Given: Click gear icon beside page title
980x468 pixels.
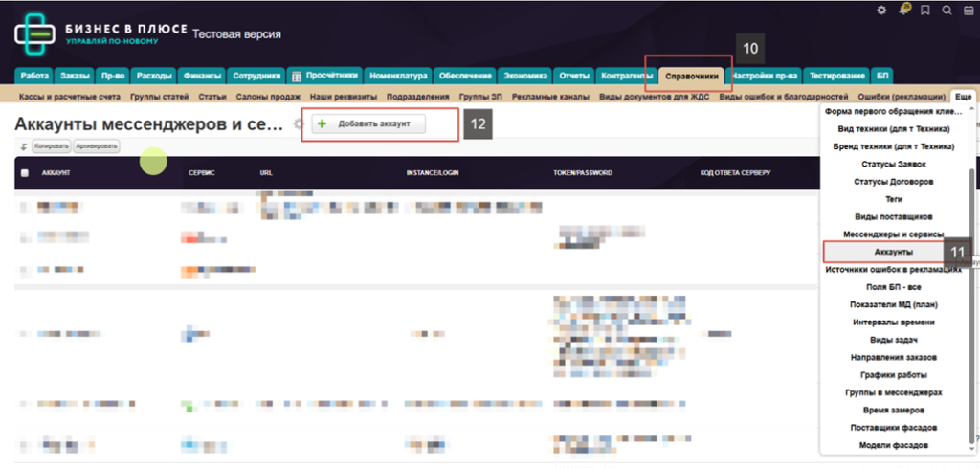Looking at the screenshot, I should click(x=298, y=125).
